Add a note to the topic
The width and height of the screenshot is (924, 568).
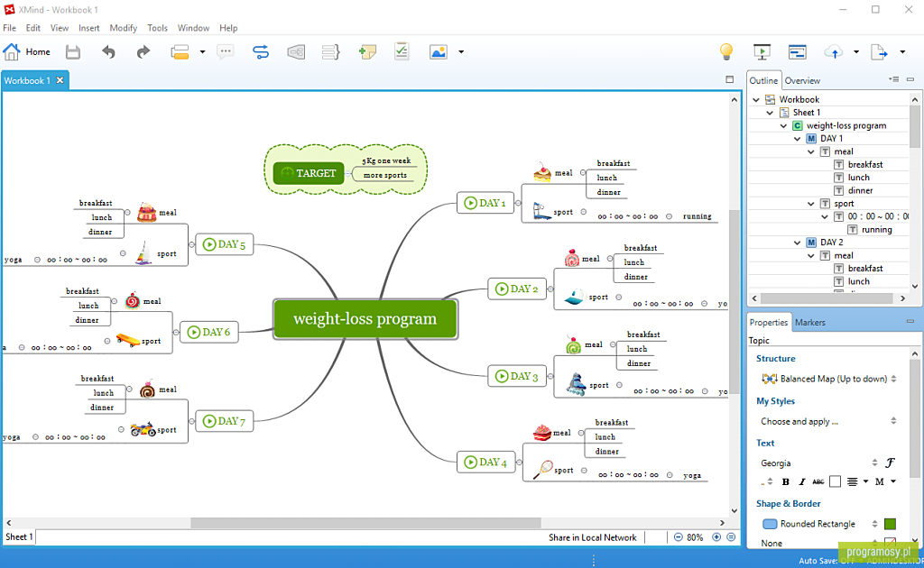[x=367, y=51]
